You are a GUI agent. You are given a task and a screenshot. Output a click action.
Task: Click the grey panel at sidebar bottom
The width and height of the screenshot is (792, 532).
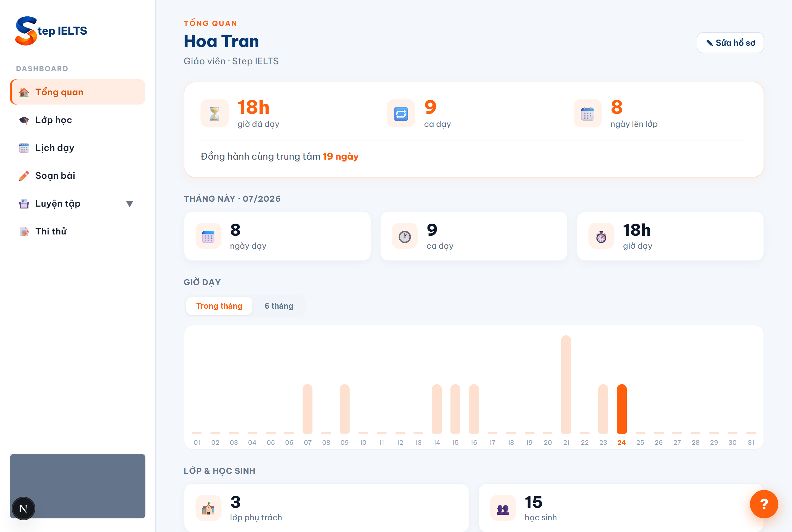click(78, 486)
